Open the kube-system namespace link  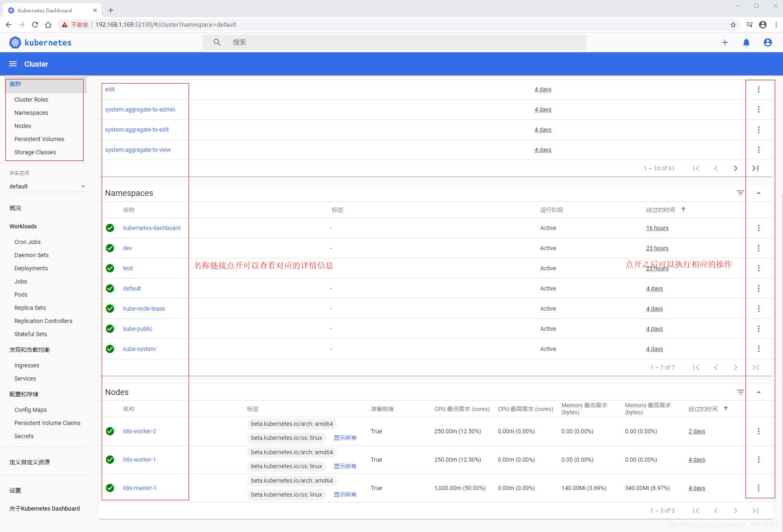coord(139,349)
